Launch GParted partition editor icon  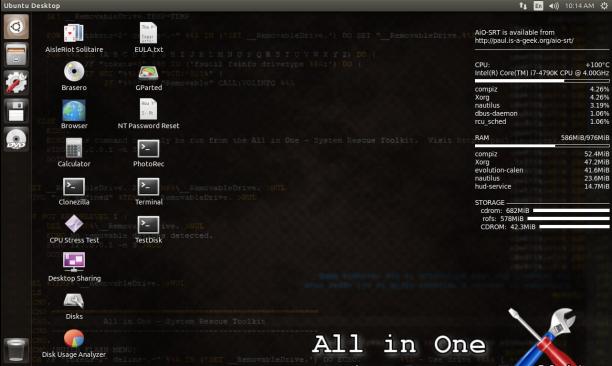[148, 76]
